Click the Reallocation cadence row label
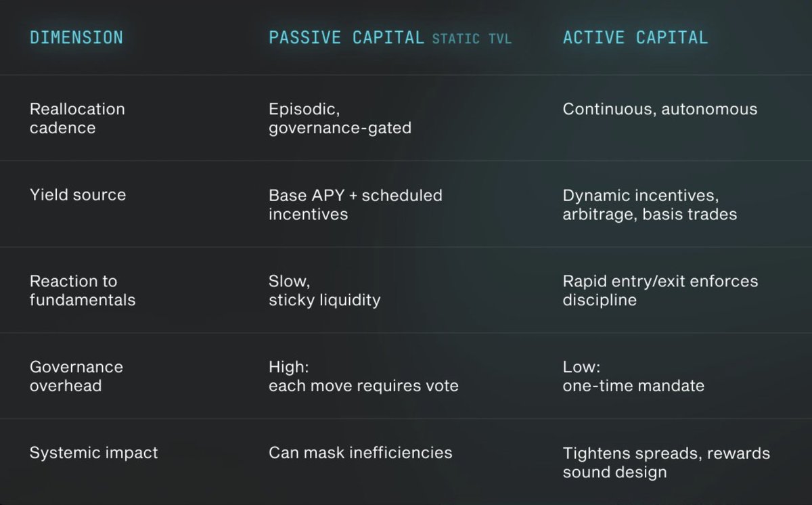Screen dimensions: 812x505 point(77,118)
